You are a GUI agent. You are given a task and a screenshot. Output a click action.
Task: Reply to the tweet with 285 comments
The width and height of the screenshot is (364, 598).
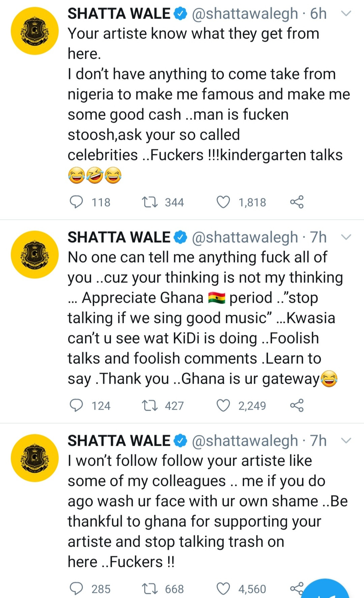(76, 589)
